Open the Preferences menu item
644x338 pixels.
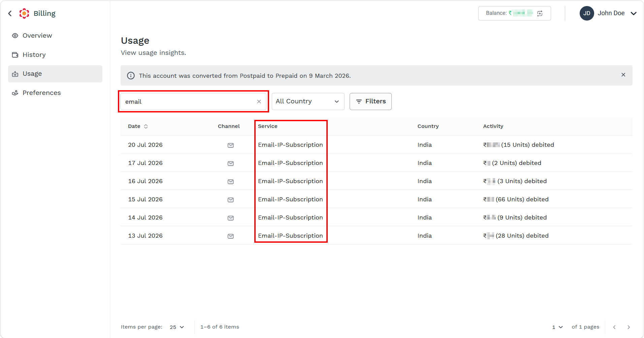coord(55,93)
